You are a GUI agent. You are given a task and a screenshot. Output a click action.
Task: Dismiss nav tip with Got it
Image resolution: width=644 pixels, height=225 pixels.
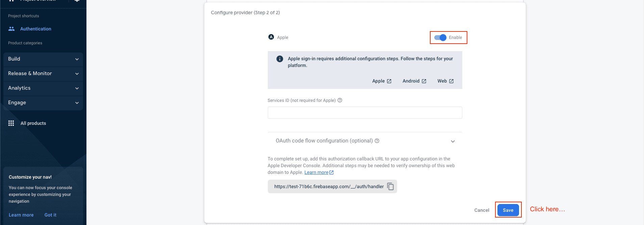pos(50,215)
